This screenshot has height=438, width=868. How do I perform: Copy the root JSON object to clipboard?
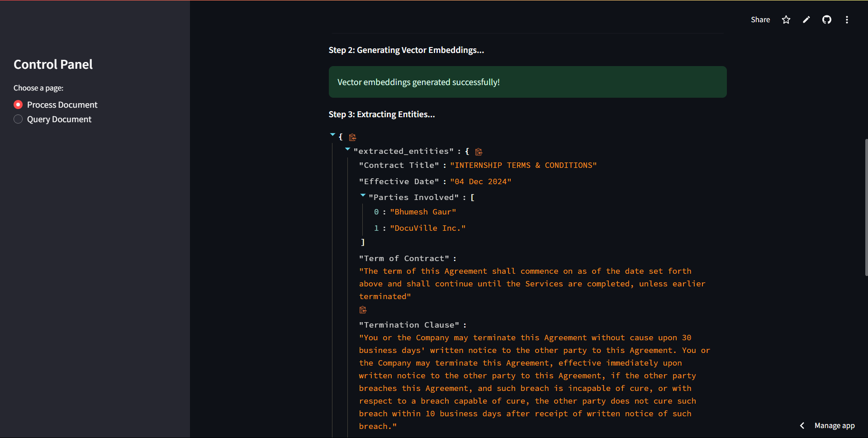(353, 137)
